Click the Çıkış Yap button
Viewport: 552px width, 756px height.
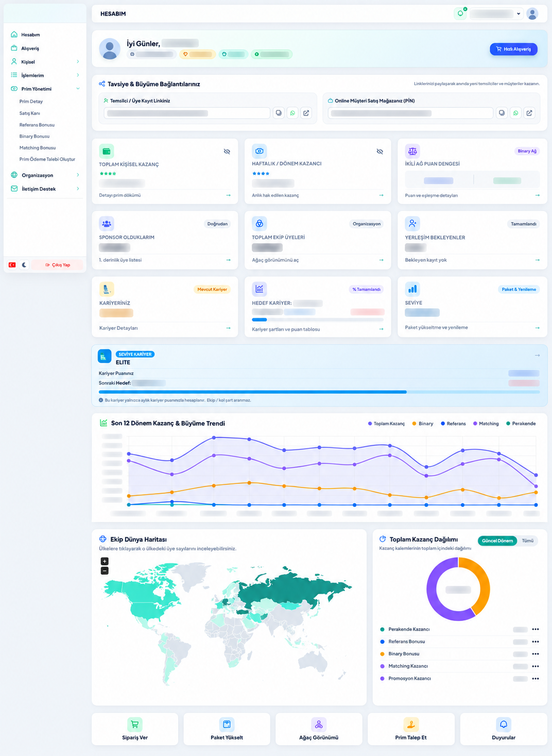coord(57,265)
